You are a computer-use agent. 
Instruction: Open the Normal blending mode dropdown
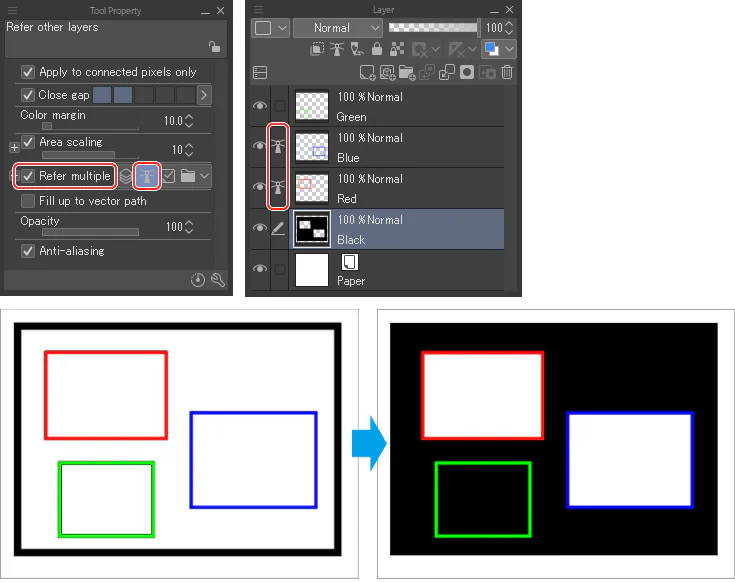338,28
